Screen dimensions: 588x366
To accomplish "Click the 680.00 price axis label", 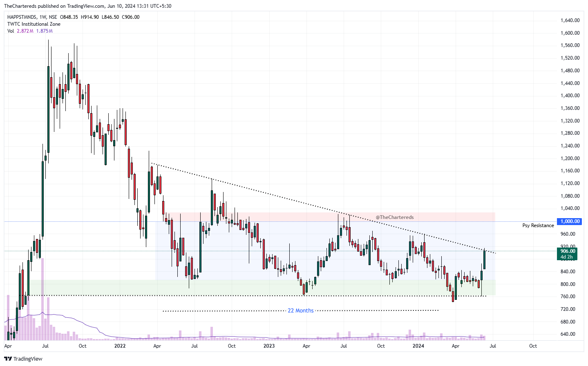I will point(568,322).
